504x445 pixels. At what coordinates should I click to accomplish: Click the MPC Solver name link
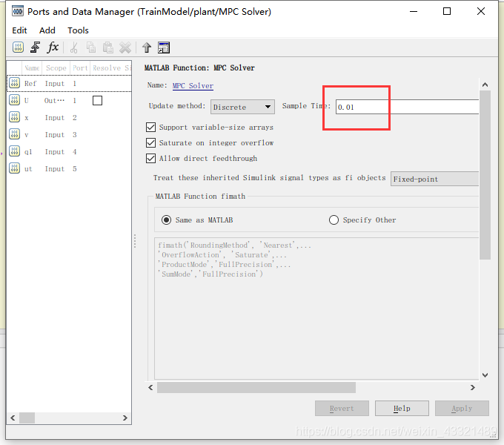click(193, 85)
